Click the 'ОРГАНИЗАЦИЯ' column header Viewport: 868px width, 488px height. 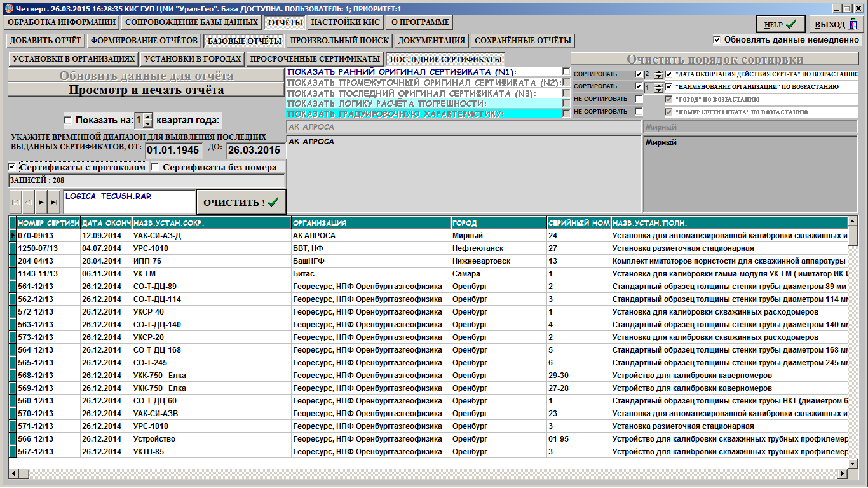click(371, 223)
